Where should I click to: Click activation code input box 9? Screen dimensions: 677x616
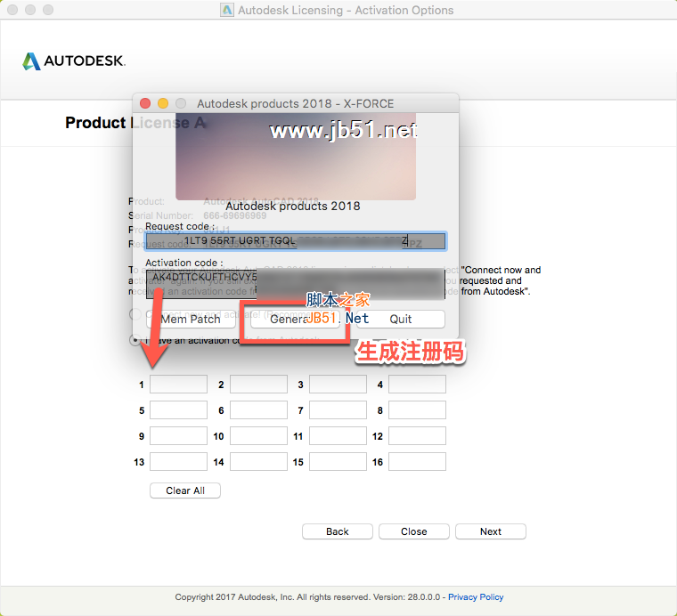click(178, 435)
